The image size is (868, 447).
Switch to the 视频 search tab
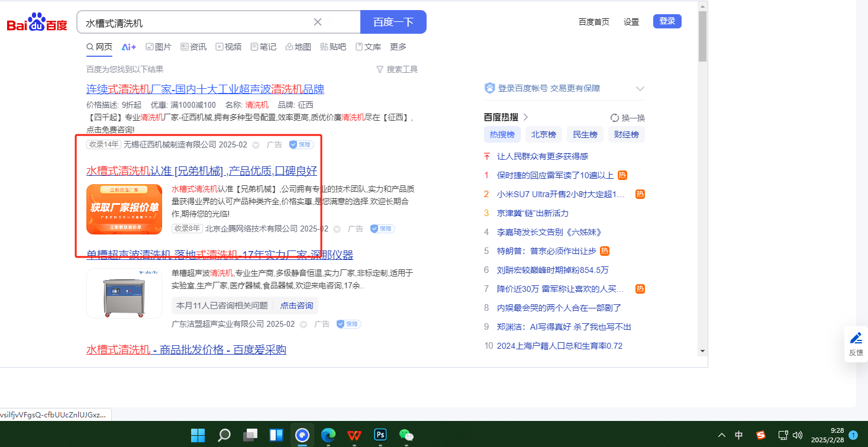point(228,47)
